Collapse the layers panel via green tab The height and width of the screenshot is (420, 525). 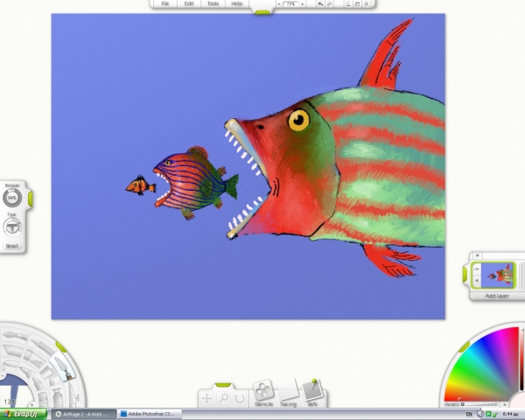(465, 274)
